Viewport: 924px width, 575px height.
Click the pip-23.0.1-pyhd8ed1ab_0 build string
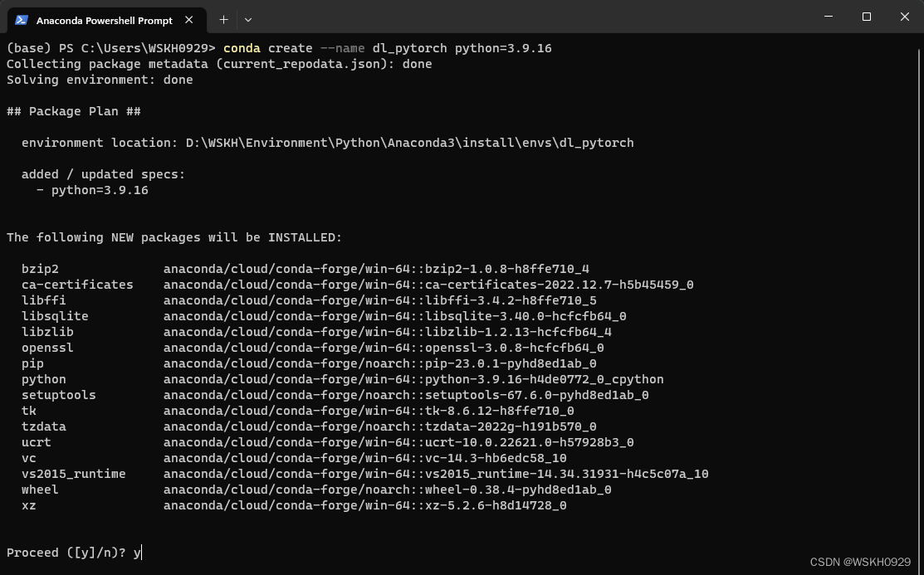coord(511,363)
